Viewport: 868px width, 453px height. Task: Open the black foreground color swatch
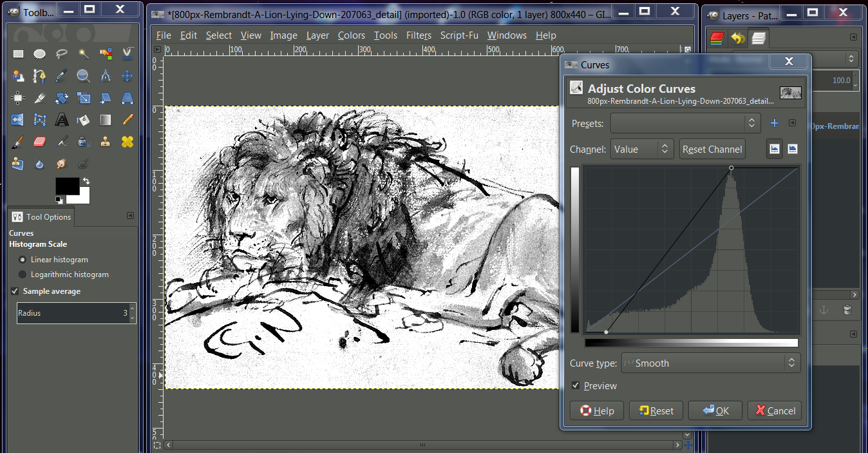[x=67, y=186]
